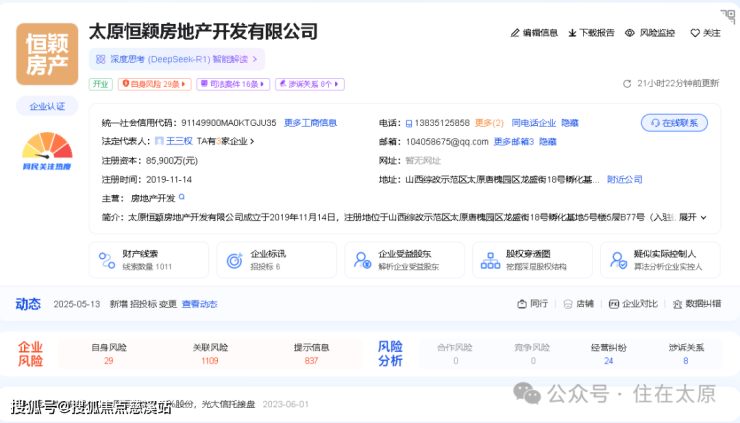
Task: Open 更多工商信息 link
Action: (x=310, y=123)
